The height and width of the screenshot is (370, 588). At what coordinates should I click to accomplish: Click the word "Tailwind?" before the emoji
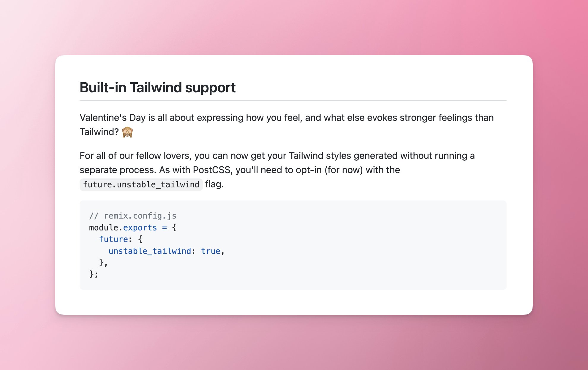click(99, 132)
